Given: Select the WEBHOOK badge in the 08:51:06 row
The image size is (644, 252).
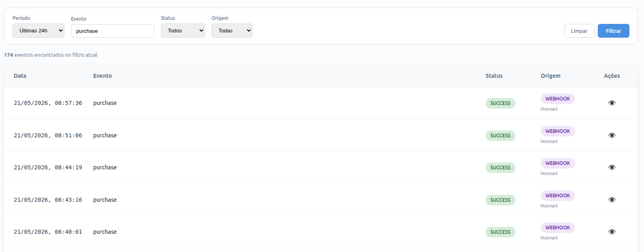Looking at the screenshot, I should pyautogui.click(x=558, y=131).
